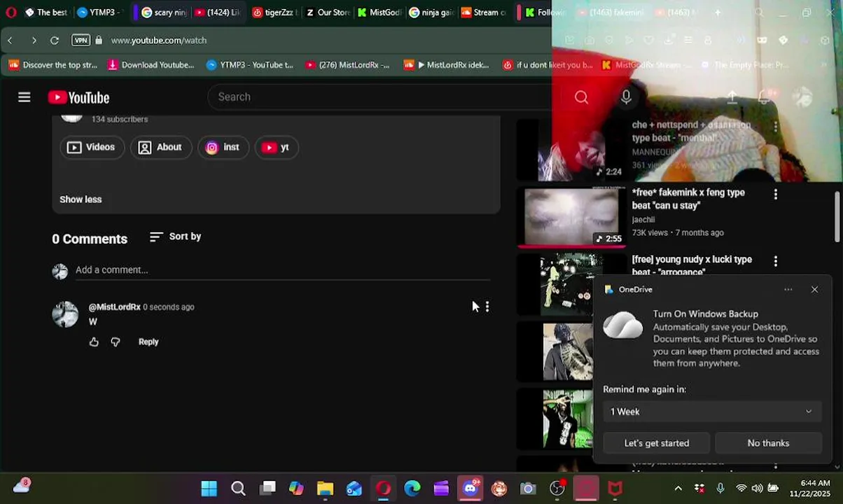The width and height of the screenshot is (843, 504).
Task: Switch to the "scary ninj" Google tab
Action: [x=163, y=12]
